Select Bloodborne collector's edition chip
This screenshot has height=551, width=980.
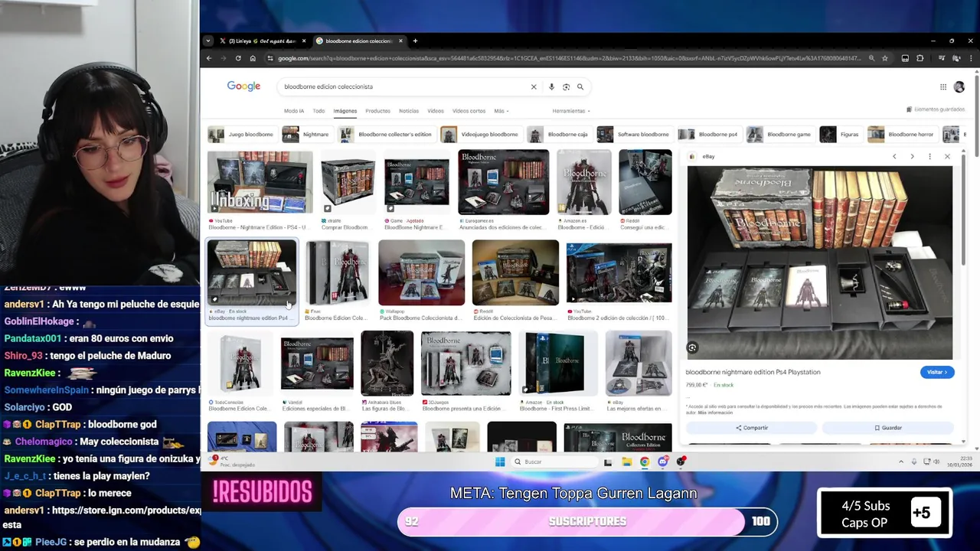(x=387, y=135)
